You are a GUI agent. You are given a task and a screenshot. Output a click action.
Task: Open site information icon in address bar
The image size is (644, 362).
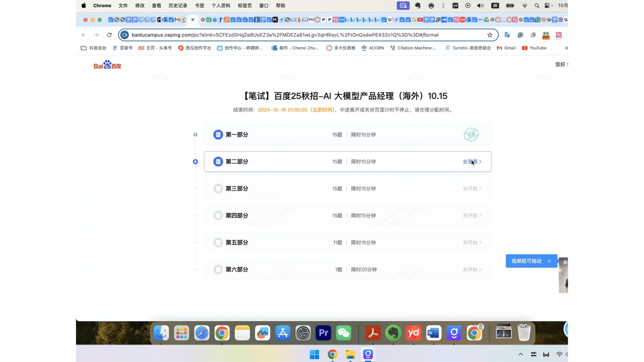tap(124, 35)
